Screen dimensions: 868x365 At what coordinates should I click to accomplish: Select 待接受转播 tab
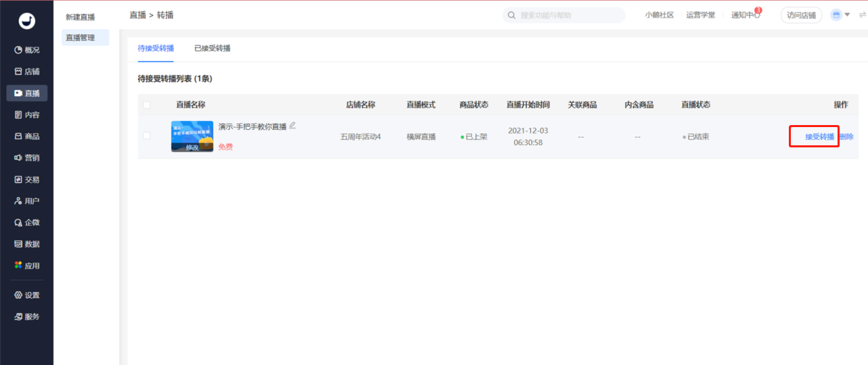pyautogui.click(x=156, y=48)
